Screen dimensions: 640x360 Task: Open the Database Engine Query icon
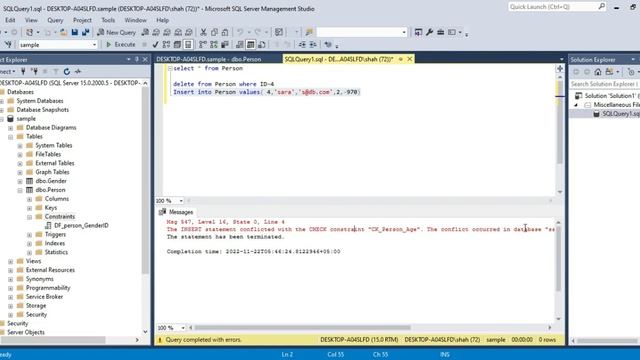coord(145,32)
